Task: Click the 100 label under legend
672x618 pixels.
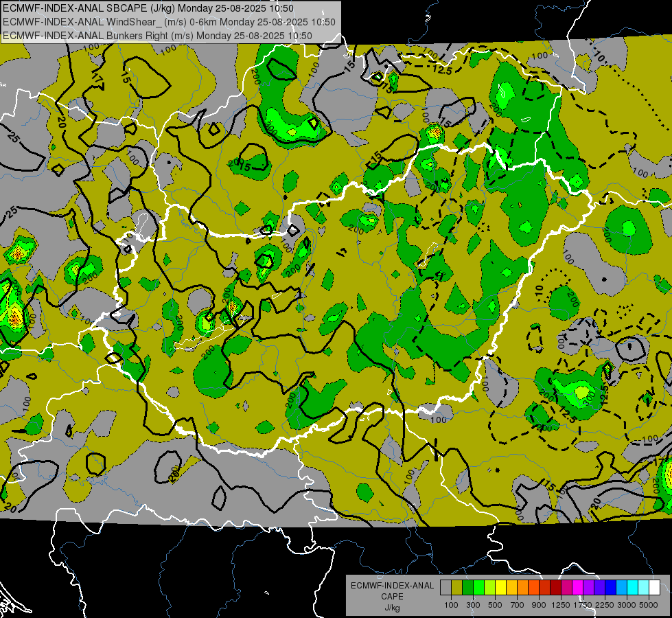Action: pos(451,605)
